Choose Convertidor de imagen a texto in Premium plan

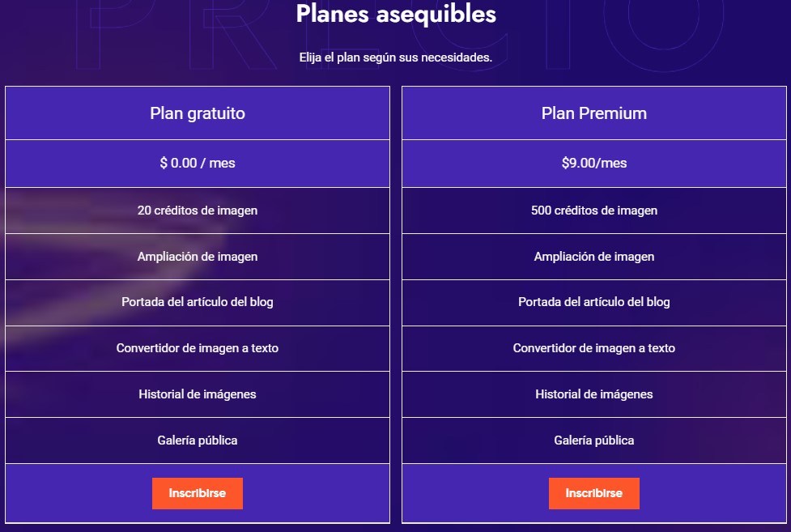point(594,348)
